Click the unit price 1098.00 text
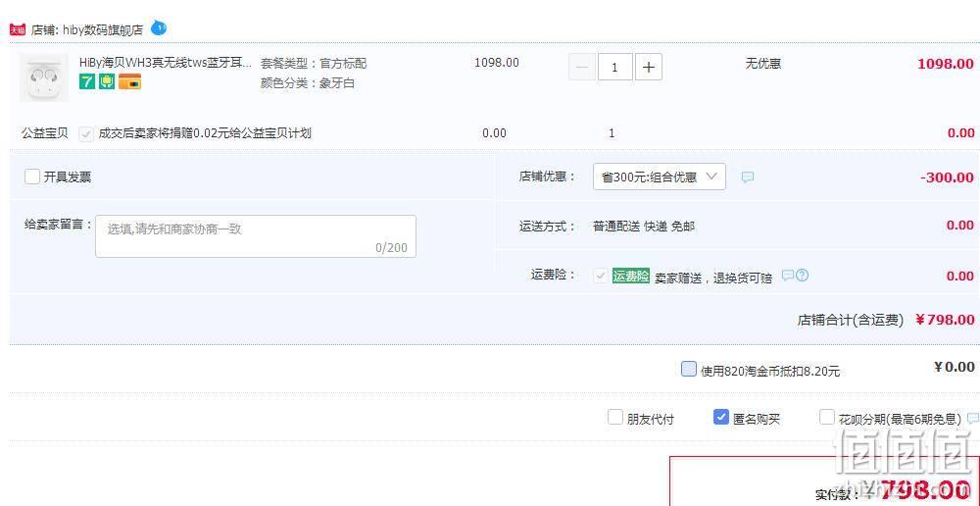 (496, 63)
